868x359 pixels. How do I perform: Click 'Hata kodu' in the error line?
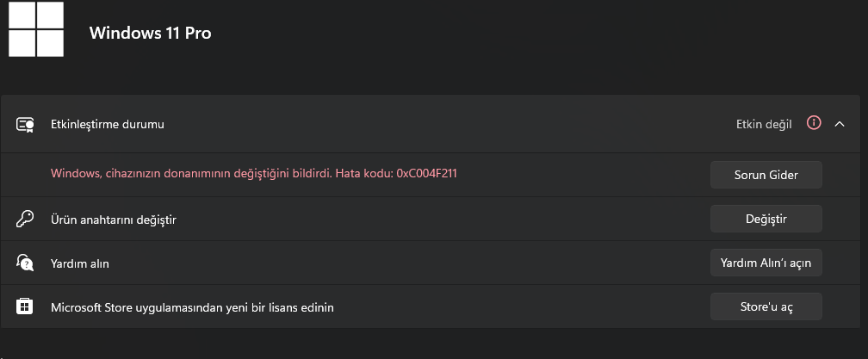pos(364,173)
